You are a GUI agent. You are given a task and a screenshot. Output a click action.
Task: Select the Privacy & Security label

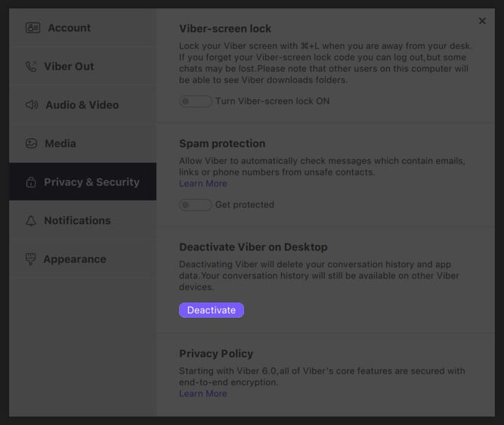(91, 182)
